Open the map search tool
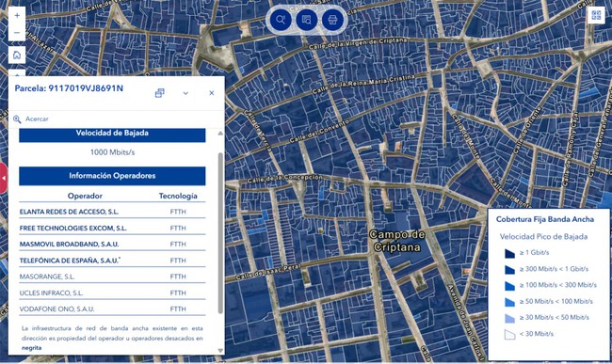The image size is (612, 364). [x=281, y=19]
